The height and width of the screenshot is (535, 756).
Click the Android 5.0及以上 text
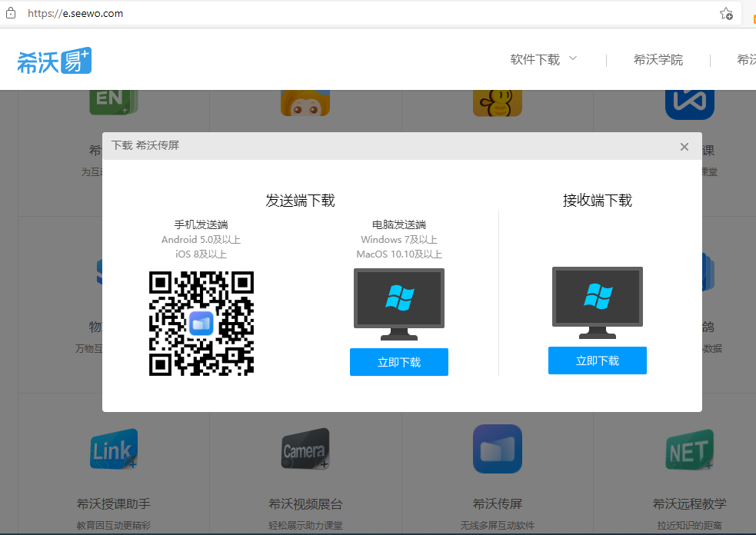tap(201, 240)
